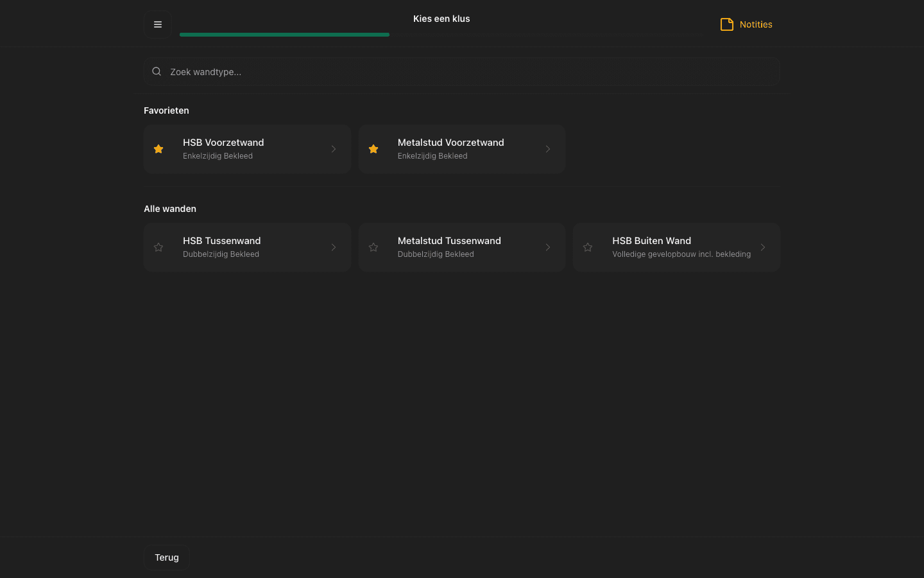The height and width of the screenshot is (578, 924).
Task: Unfavorite HSB Voorzetwand via its star
Action: (x=158, y=149)
